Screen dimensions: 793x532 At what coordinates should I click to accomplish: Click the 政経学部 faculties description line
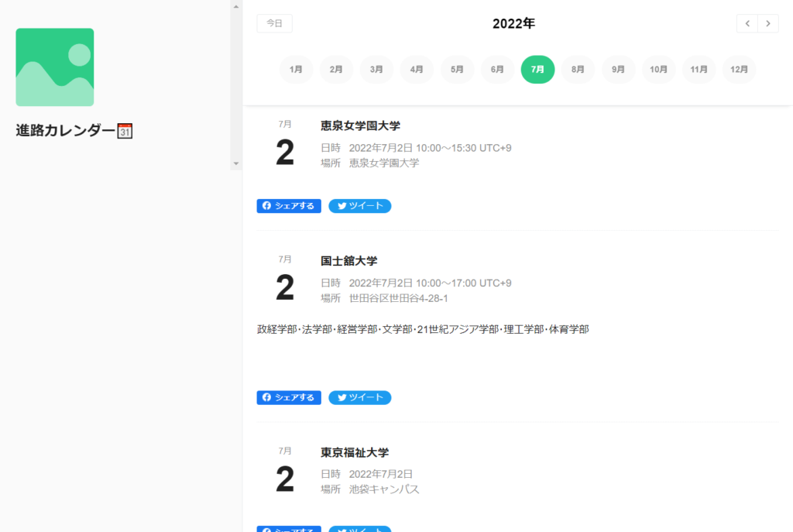click(423, 329)
